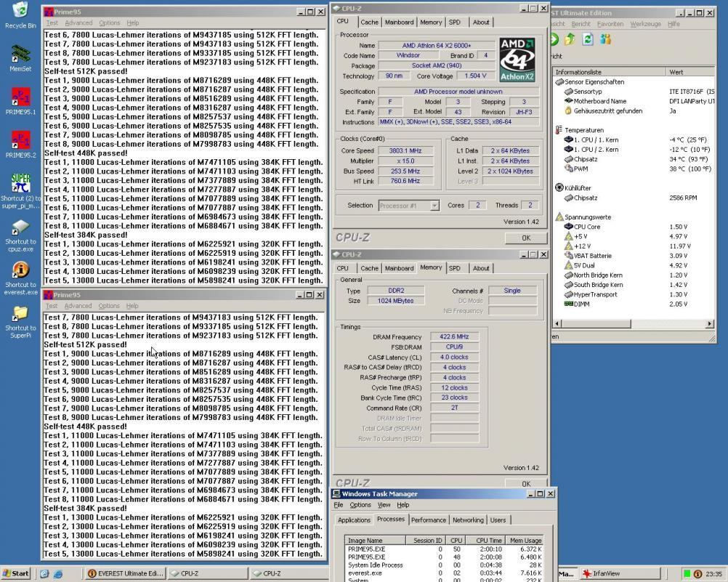Image resolution: width=728 pixels, height=582 pixels.
Task: Open the Shortcut to SuperPi folder icon
Action: tap(20, 314)
